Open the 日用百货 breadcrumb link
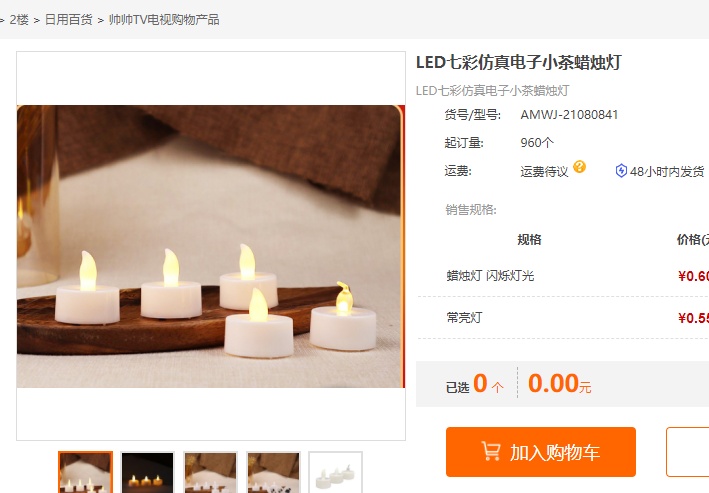709x493 pixels. (x=69, y=20)
